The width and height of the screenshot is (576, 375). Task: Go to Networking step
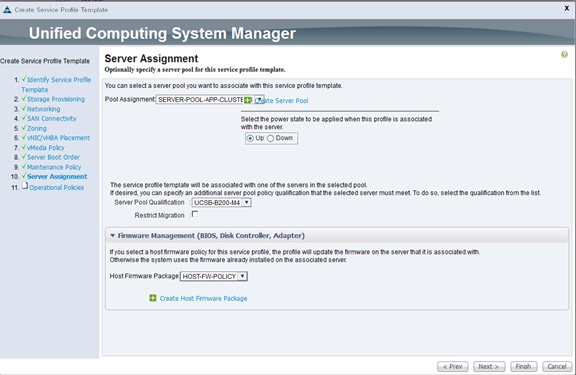[x=43, y=109]
